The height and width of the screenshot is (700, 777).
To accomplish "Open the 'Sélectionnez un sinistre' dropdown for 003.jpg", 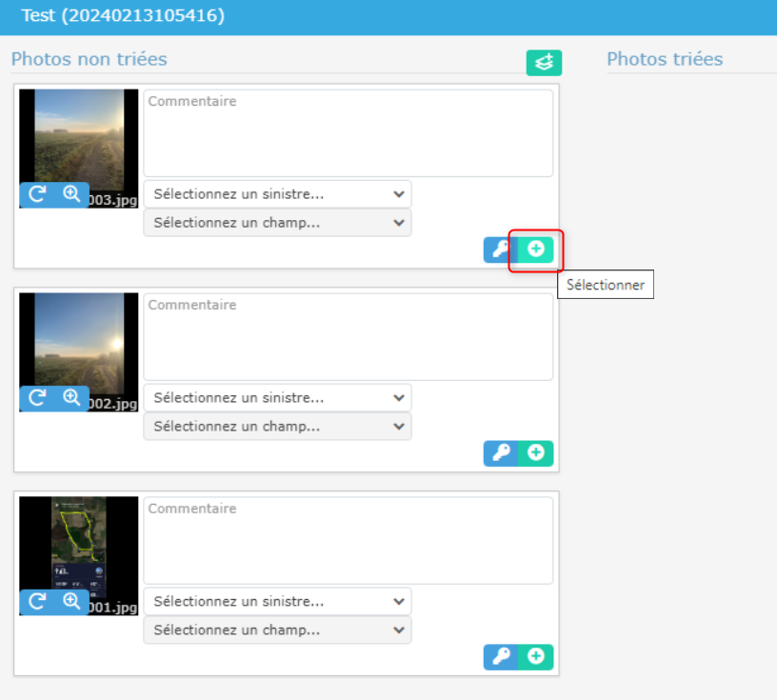I will point(277,194).
